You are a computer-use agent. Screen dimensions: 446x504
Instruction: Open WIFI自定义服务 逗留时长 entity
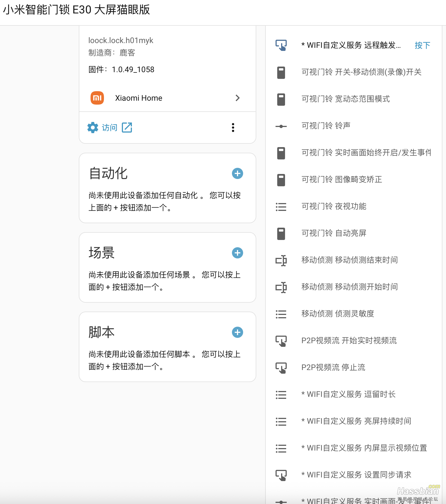(x=348, y=394)
